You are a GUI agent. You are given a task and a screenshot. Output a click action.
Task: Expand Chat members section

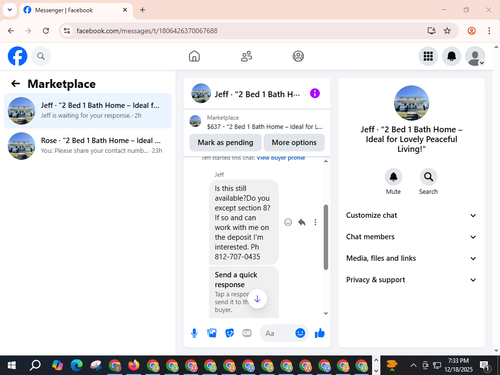411,237
